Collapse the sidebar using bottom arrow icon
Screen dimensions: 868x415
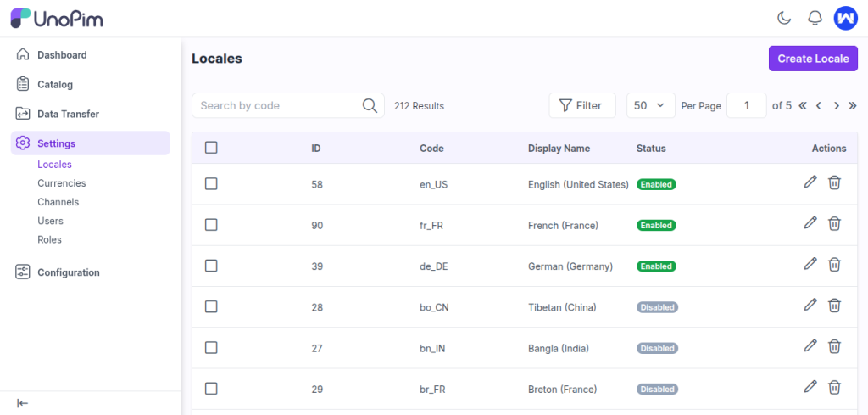coord(23,403)
